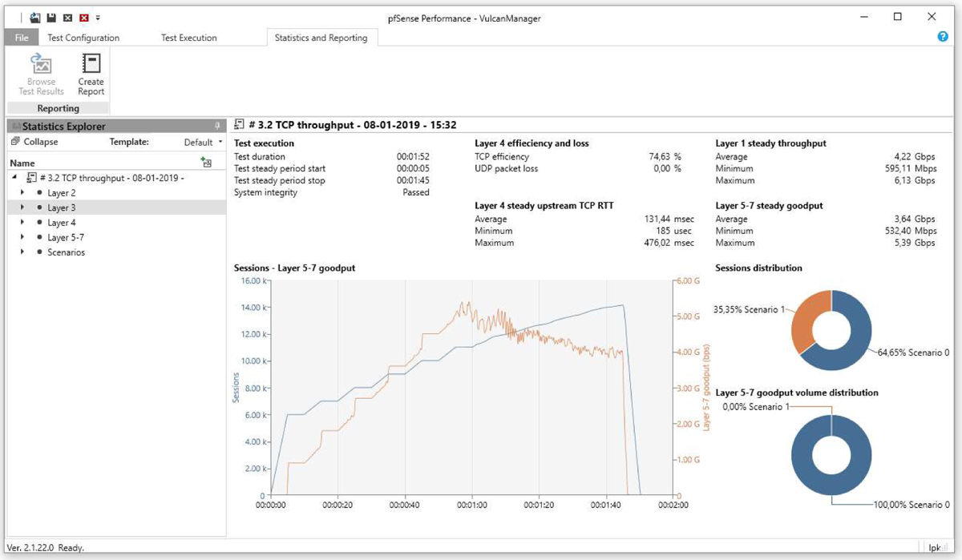Viewport: 962px width, 560px height.
Task: Switch to the Test Execution tab
Action: click(x=189, y=38)
